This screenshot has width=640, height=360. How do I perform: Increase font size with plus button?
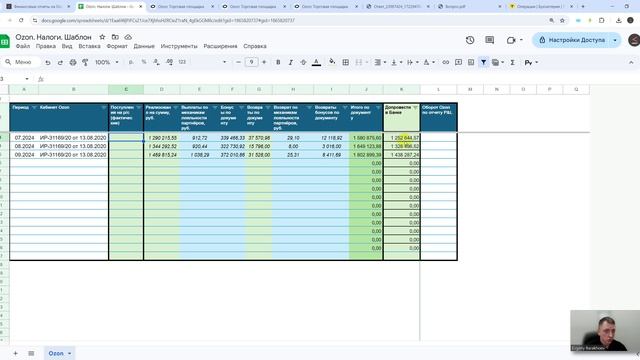point(264,62)
